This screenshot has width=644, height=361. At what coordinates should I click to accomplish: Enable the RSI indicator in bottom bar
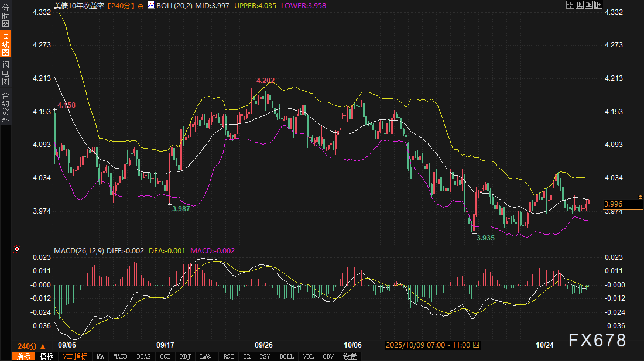point(228,356)
